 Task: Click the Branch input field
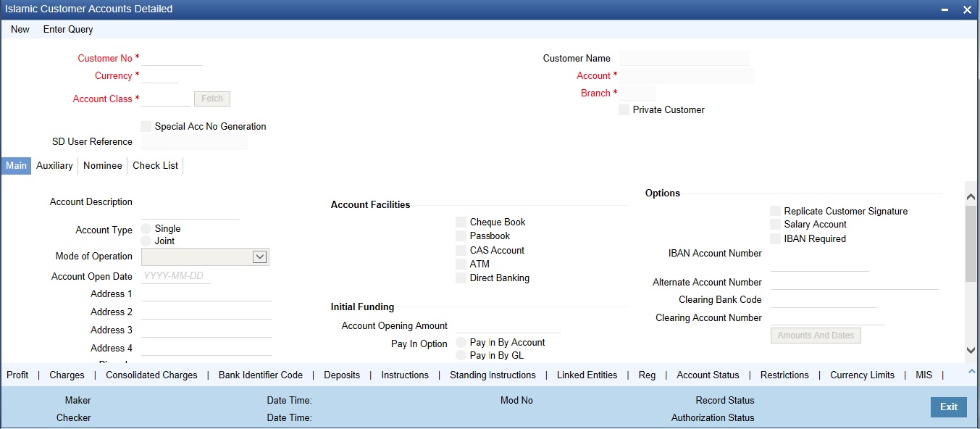pyautogui.click(x=637, y=93)
